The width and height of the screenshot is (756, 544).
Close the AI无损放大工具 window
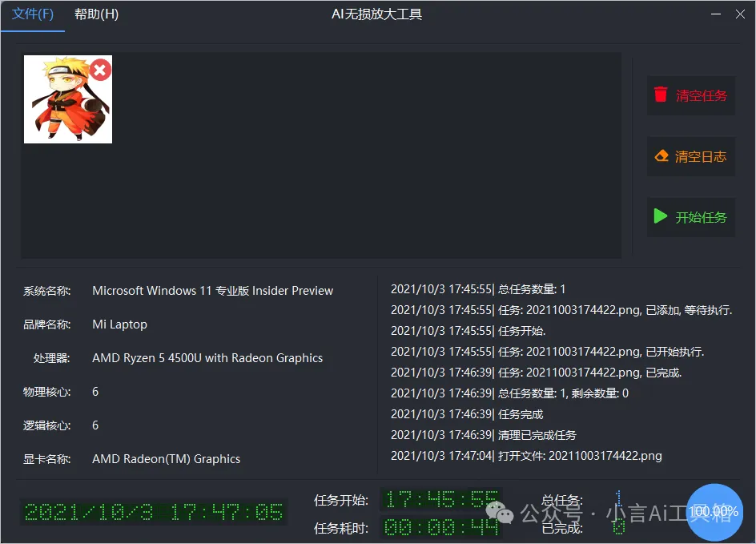point(740,14)
